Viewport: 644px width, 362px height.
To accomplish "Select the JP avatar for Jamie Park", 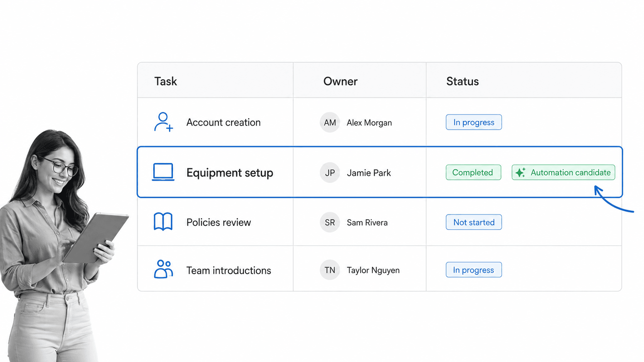I will click(330, 173).
